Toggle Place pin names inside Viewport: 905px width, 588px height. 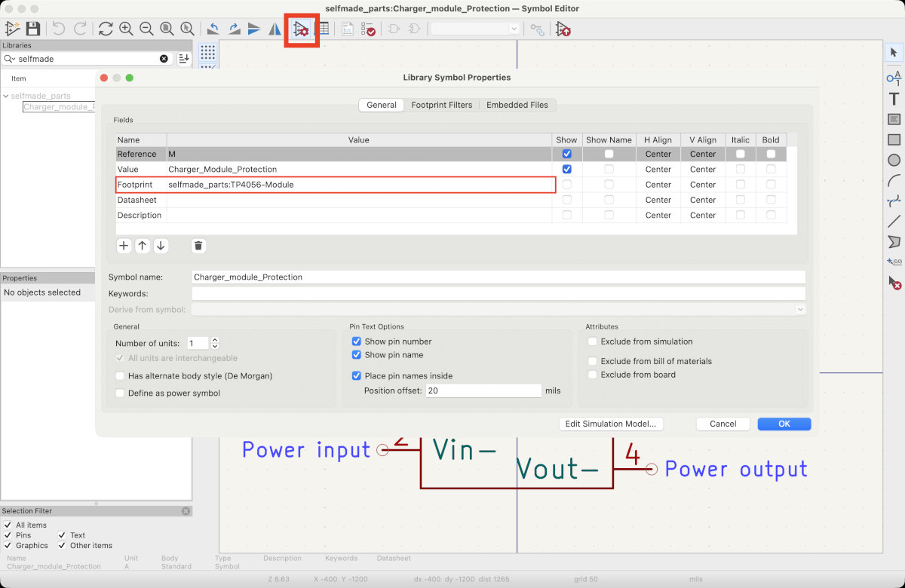357,375
